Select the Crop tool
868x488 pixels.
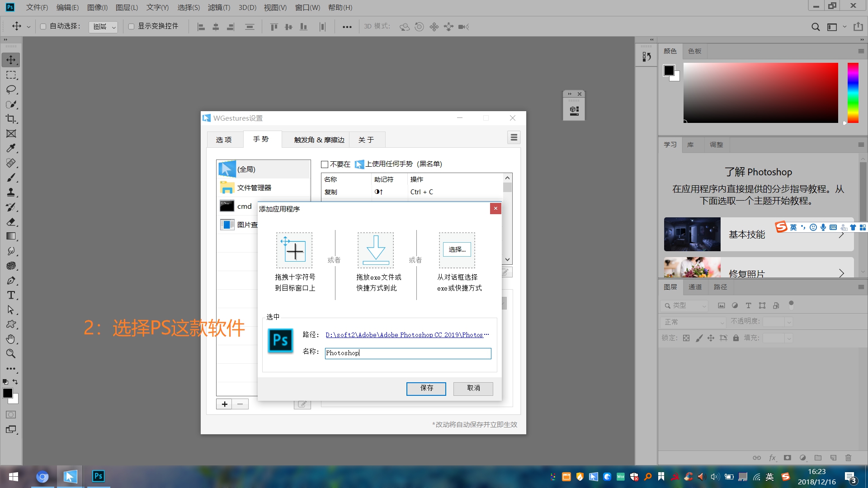pos(11,119)
